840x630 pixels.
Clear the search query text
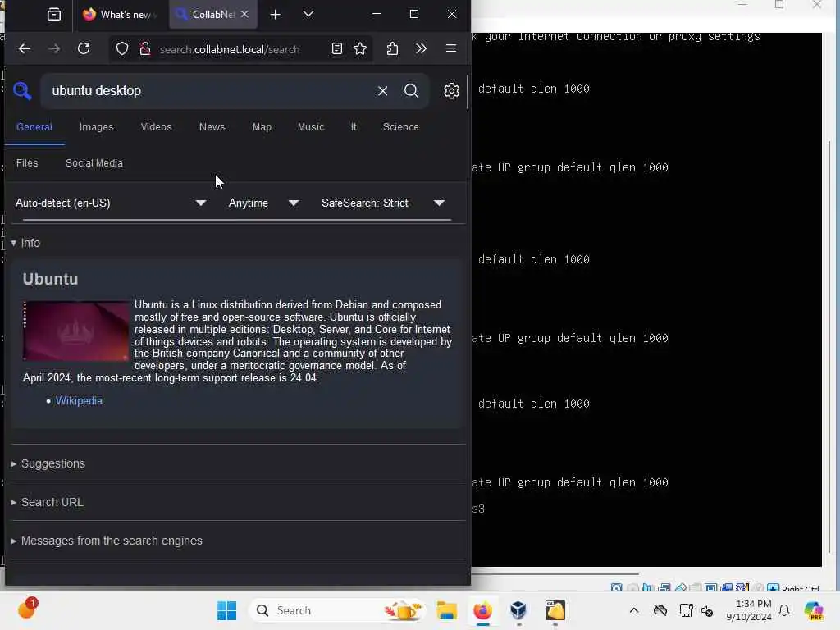[x=382, y=91]
